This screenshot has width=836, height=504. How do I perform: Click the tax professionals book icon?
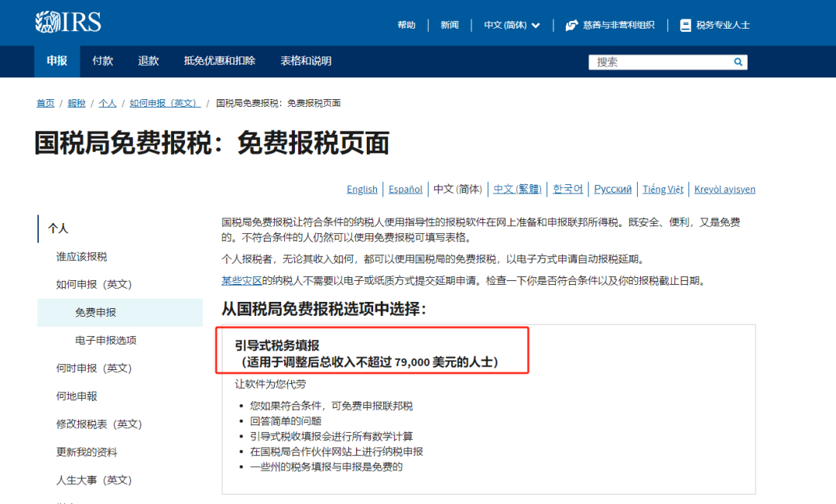click(x=686, y=25)
